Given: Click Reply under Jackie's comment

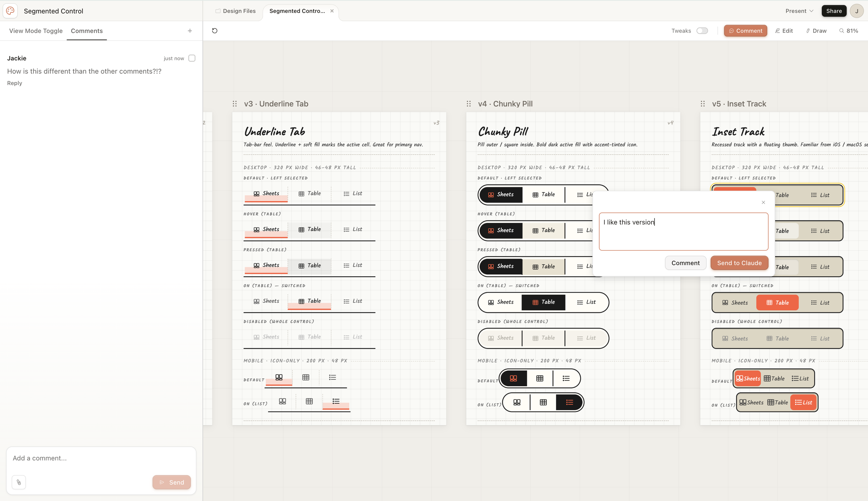Looking at the screenshot, I should [x=15, y=83].
